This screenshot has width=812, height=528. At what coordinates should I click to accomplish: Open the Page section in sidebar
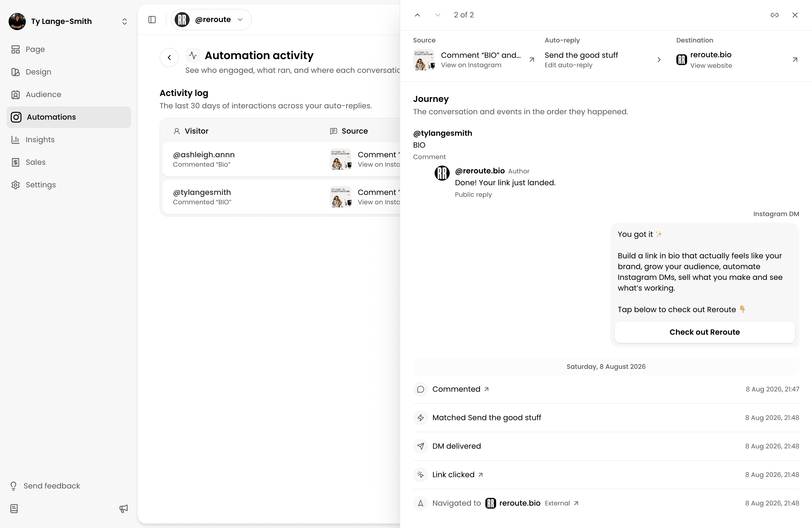click(x=68, y=49)
